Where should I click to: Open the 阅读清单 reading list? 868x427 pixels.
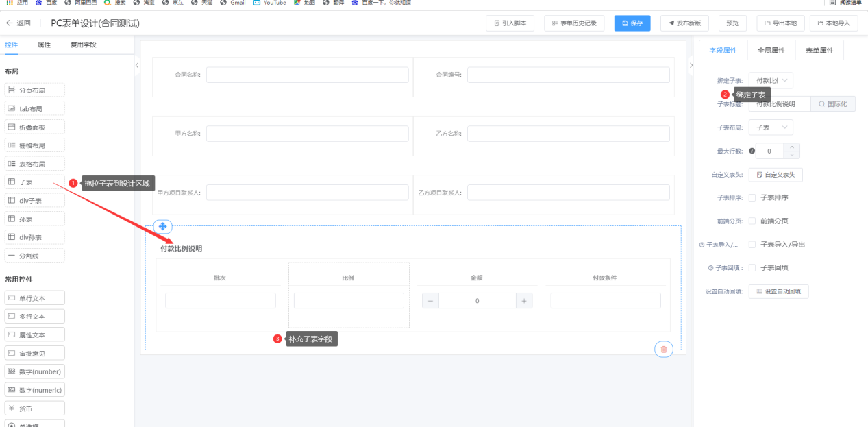[845, 3]
